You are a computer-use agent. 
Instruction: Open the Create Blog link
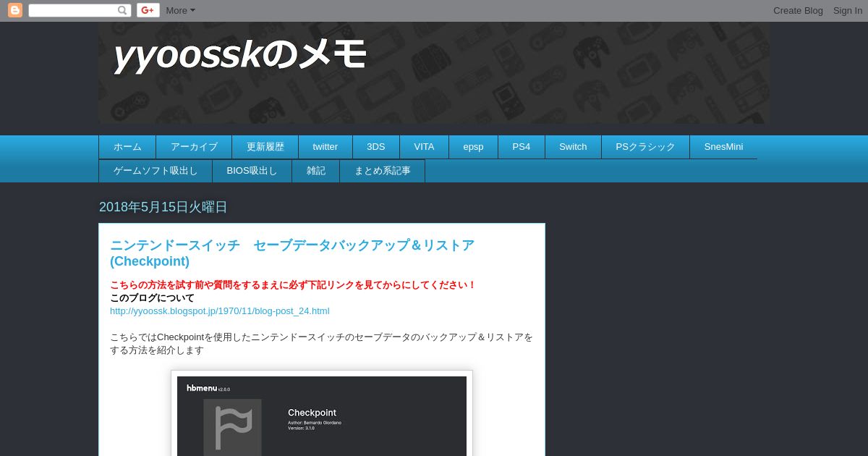(x=798, y=10)
